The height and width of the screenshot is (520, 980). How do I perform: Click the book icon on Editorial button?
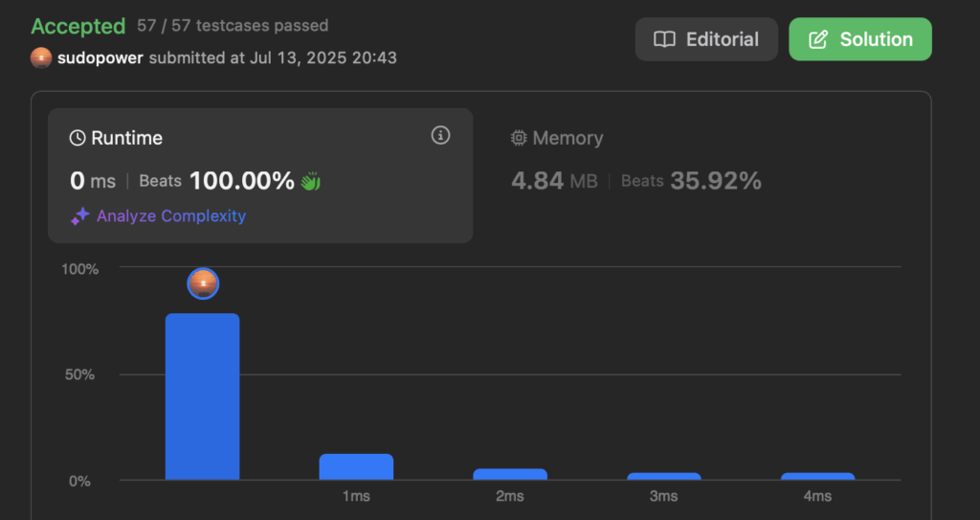click(x=664, y=39)
